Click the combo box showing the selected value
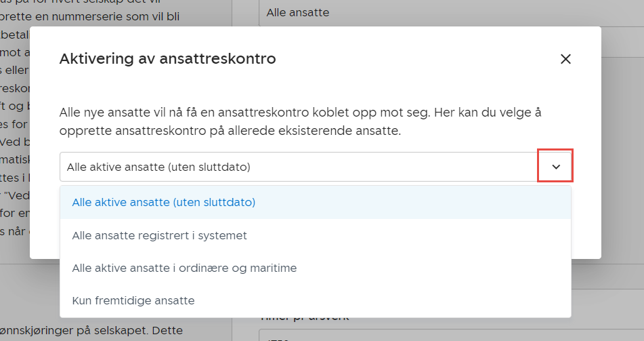Image resolution: width=644 pixels, height=341 pixels. (298, 167)
